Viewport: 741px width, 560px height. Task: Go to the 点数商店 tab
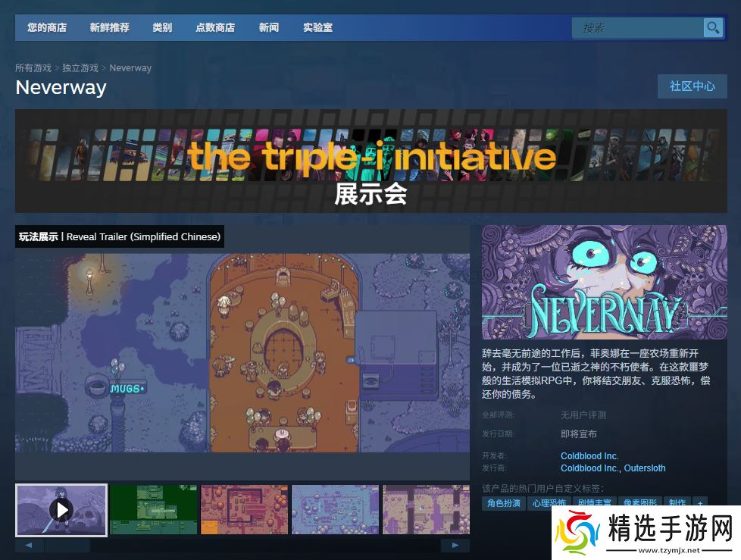point(215,28)
